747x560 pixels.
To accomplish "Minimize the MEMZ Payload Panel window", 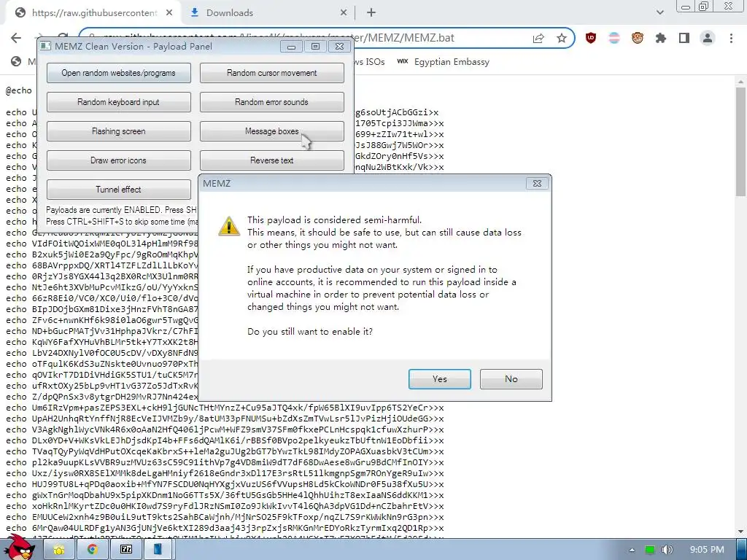I will point(291,47).
